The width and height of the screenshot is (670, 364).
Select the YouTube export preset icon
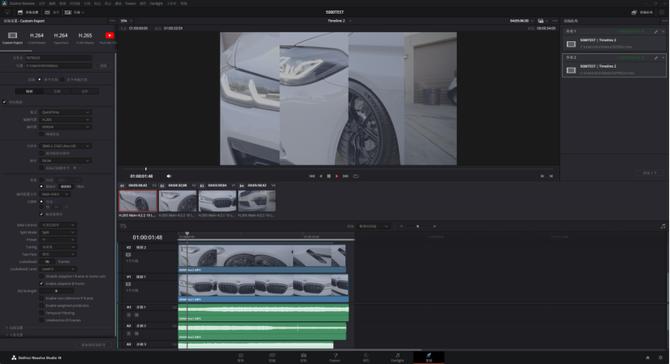109,35
